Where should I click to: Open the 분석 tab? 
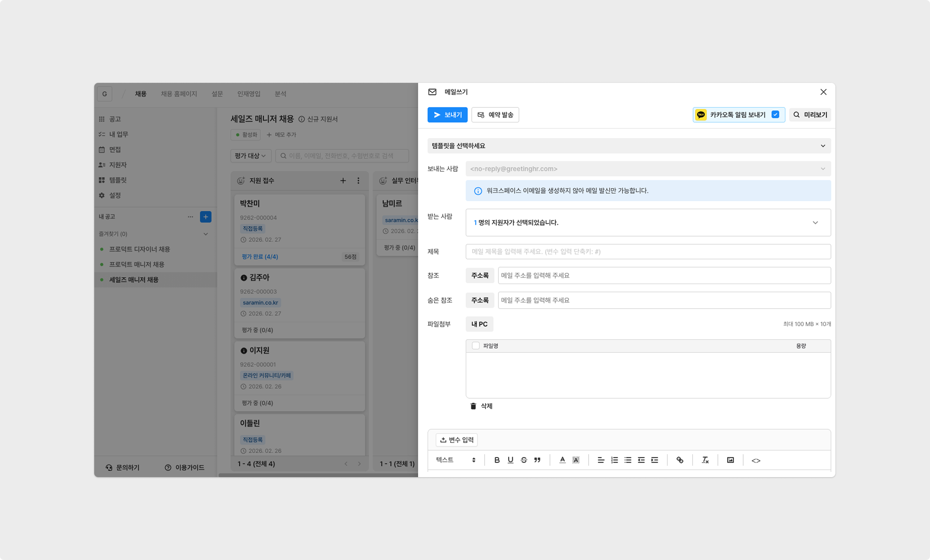click(x=281, y=94)
